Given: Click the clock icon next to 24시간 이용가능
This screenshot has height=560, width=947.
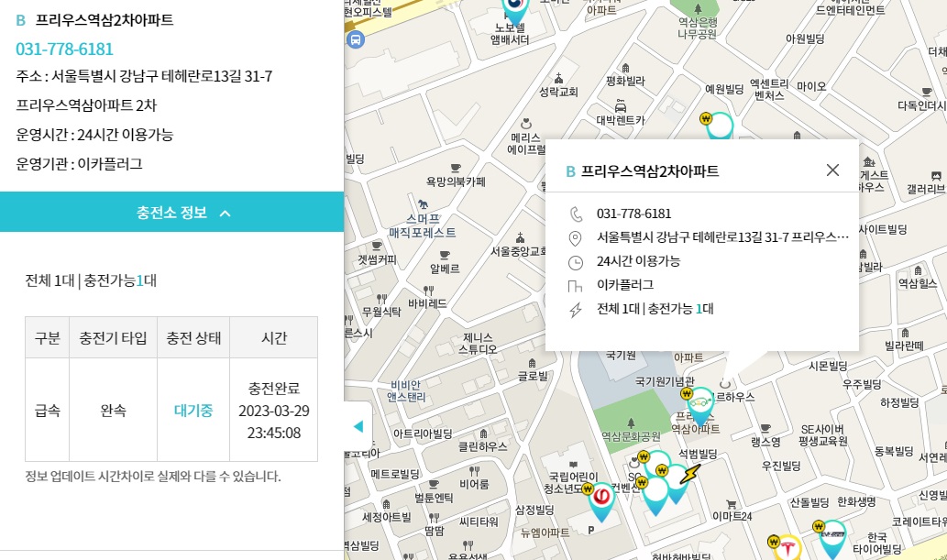Looking at the screenshot, I should click(574, 261).
